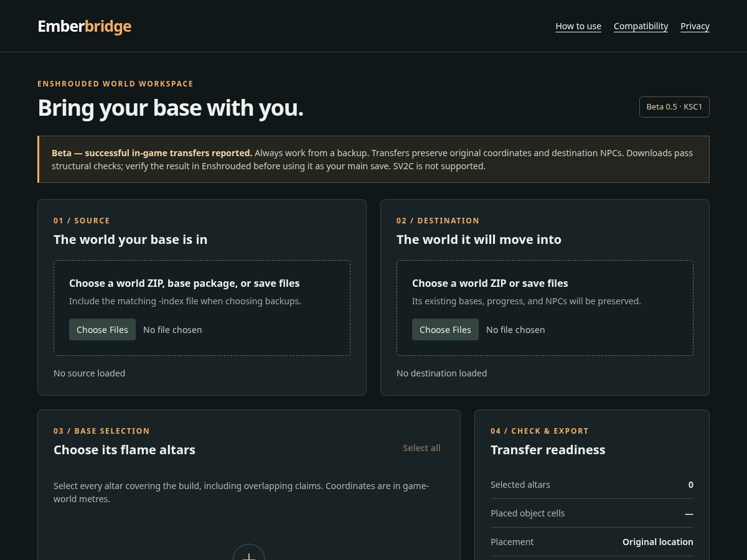The width and height of the screenshot is (747, 560).
Task: Click the '04 / CHECK & EXPORT' label
Action: pos(540,431)
